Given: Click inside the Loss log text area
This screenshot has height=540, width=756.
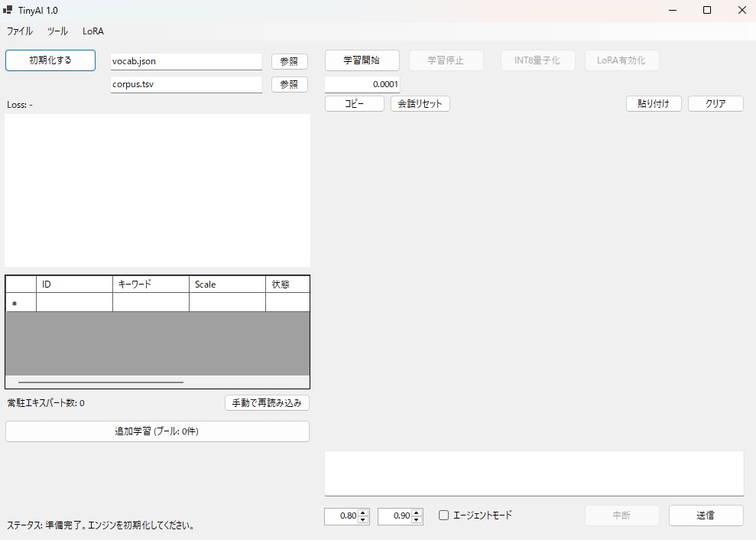Looking at the screenshot, I should click(157, 190).
